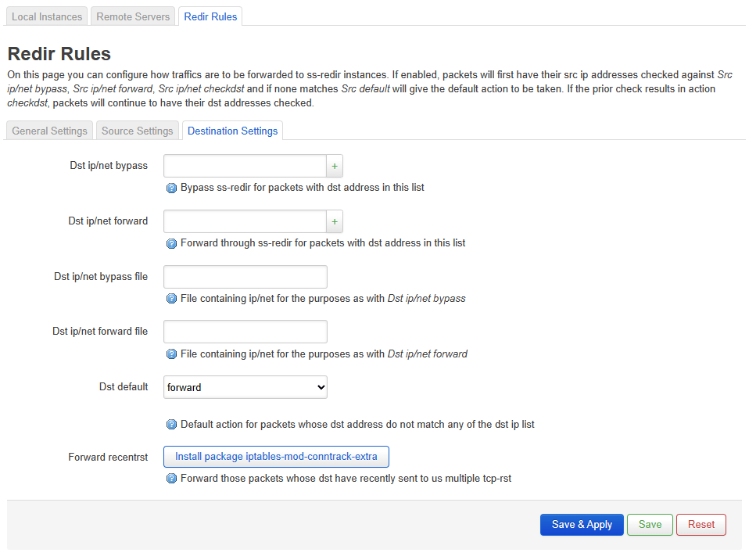Focus the Dst ip/net bypass file field
Screen dimensions: 756x560
(245, 277)
